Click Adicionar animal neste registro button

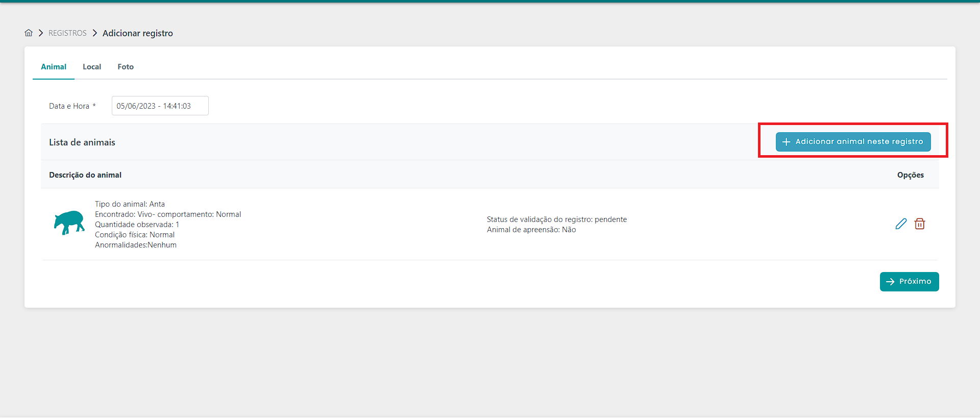pyautogui.click(x=853, y=142)
